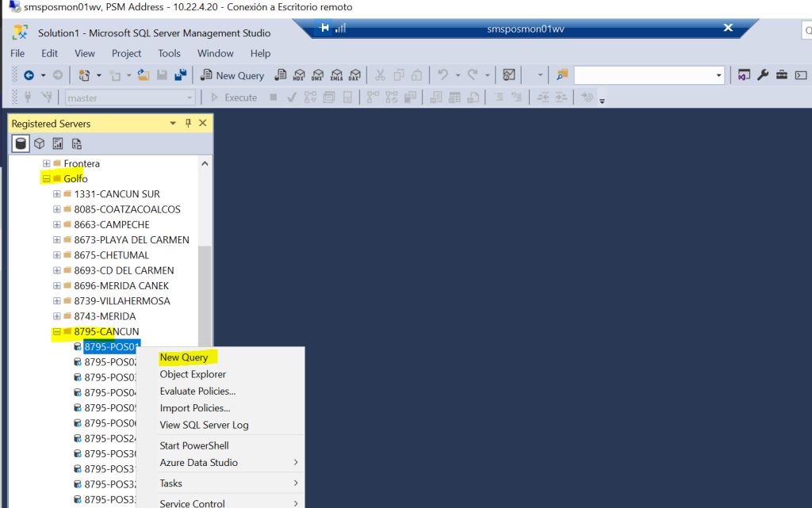
Task: Open a new MDX query
Action: [299, 75]
